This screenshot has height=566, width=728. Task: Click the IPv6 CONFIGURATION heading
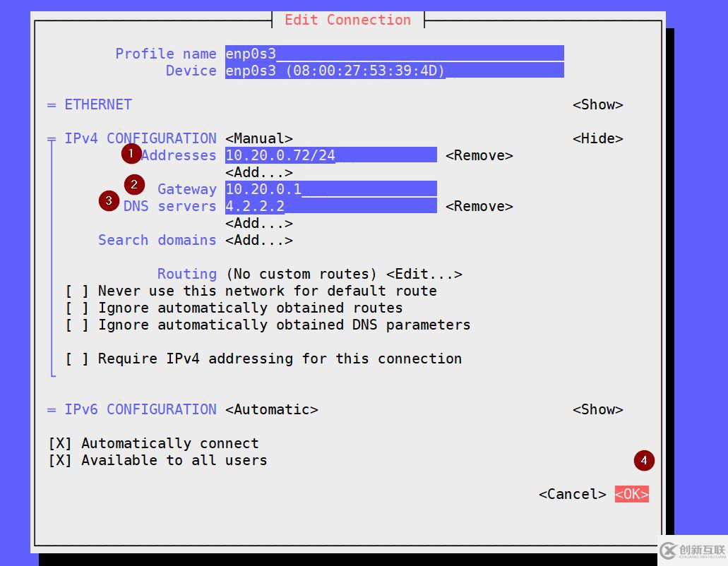tap(141, 409)
